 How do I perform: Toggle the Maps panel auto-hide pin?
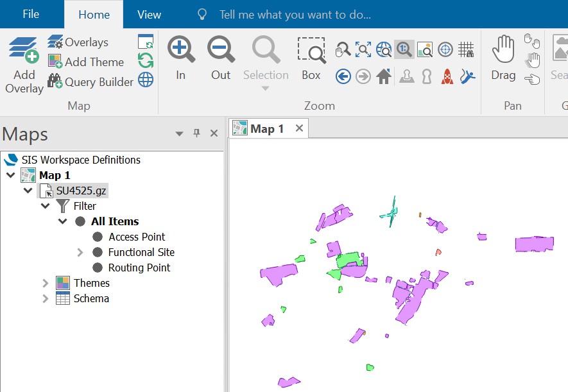point(197,133)
